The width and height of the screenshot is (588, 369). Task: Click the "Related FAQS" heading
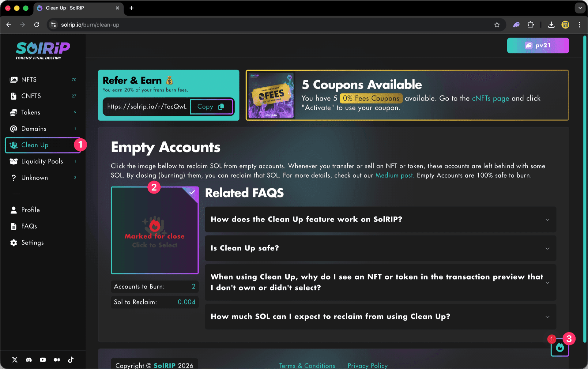244,193
